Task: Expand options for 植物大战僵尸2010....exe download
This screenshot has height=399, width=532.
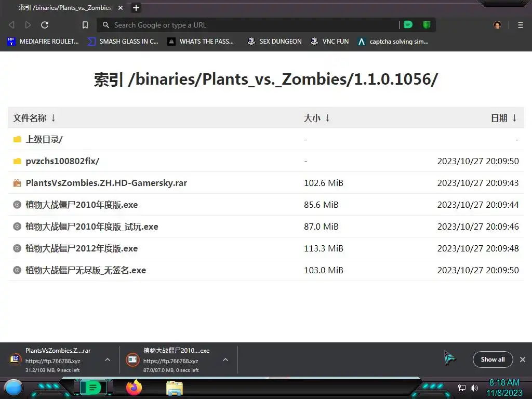Action: coord(225,360)
